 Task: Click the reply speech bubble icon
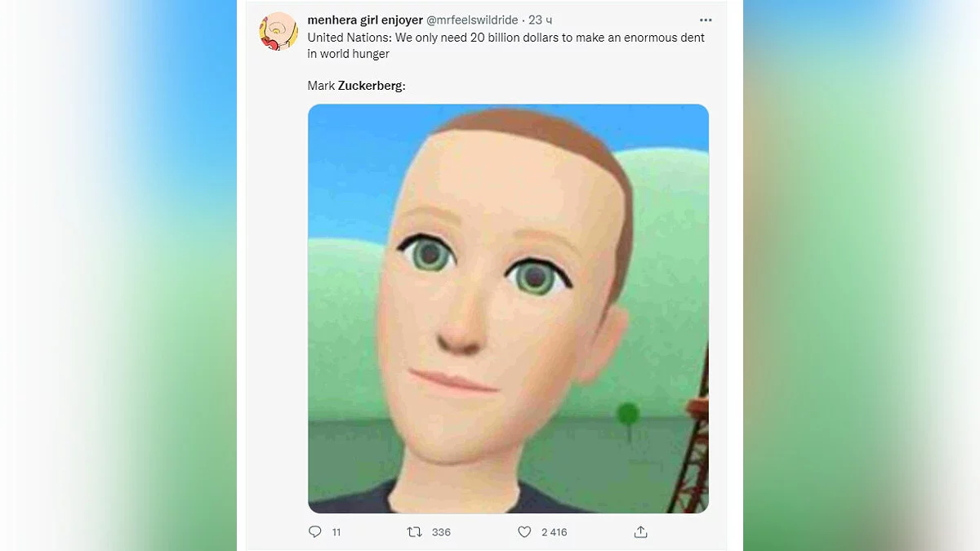point(315,531)
